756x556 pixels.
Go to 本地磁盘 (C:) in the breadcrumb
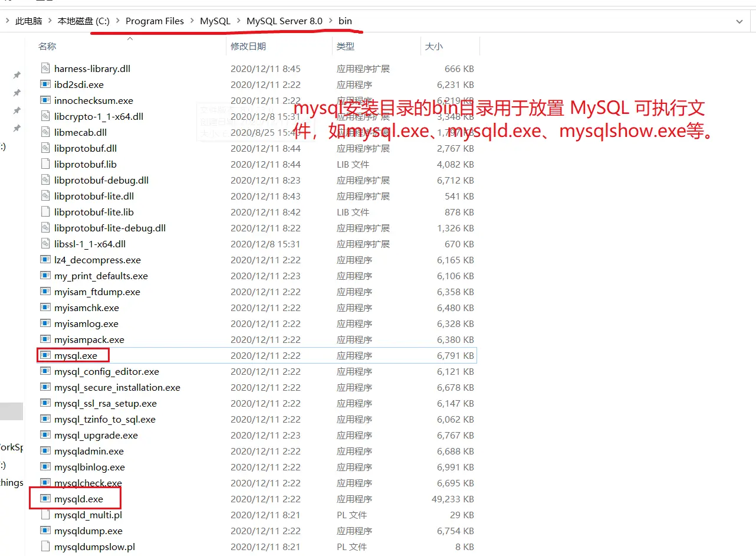click(x=83, y=21)
